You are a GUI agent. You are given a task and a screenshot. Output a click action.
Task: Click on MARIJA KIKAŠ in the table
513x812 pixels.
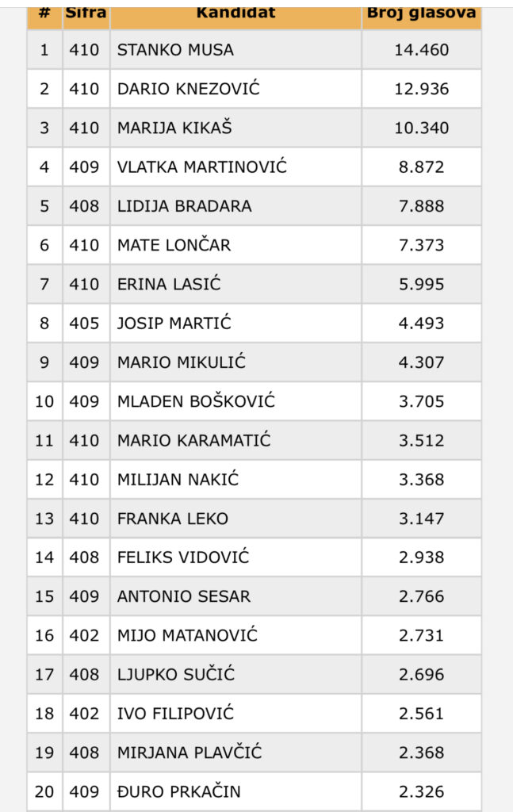174,128
